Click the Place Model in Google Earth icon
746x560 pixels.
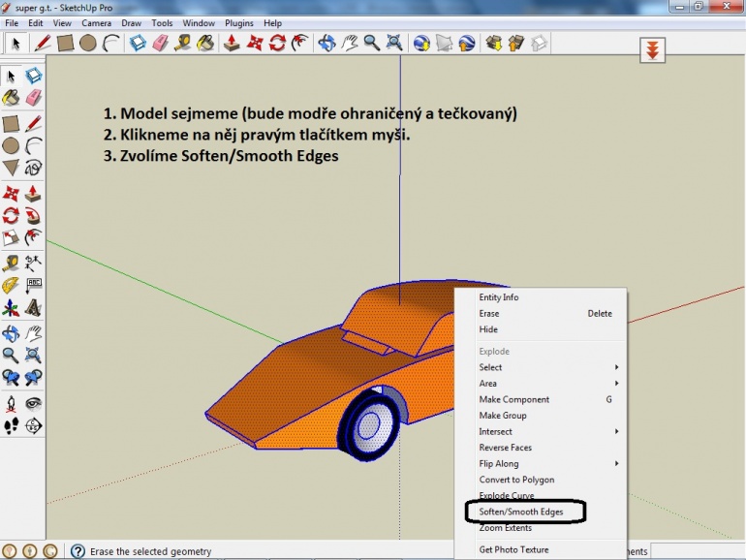(x=467, y=43)
